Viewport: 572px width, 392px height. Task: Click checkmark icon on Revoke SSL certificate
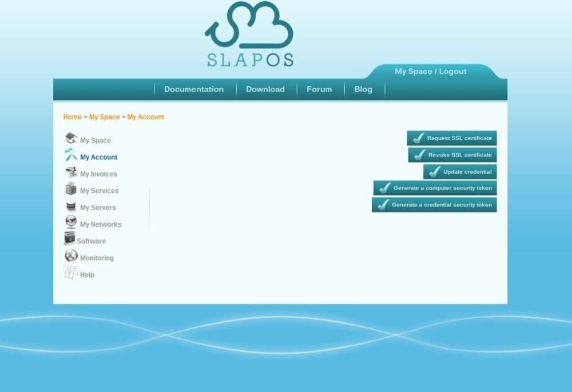tap(419, 155)
